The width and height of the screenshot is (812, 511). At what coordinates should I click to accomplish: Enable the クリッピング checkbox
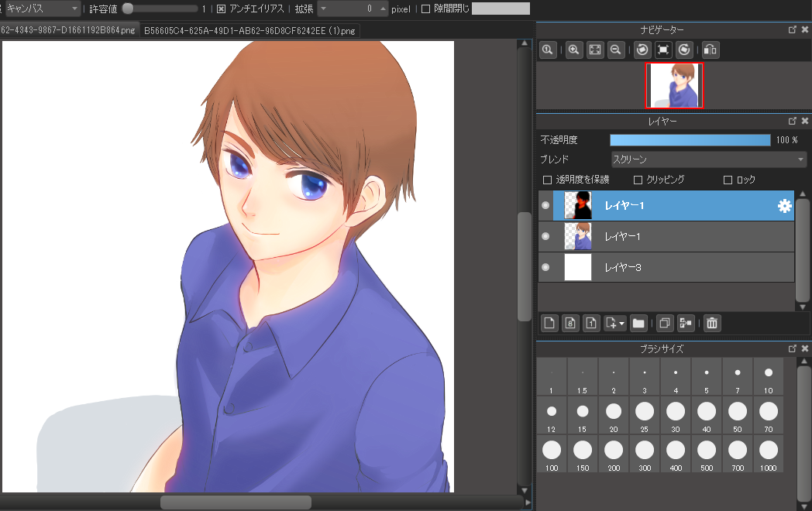[638, 180]
